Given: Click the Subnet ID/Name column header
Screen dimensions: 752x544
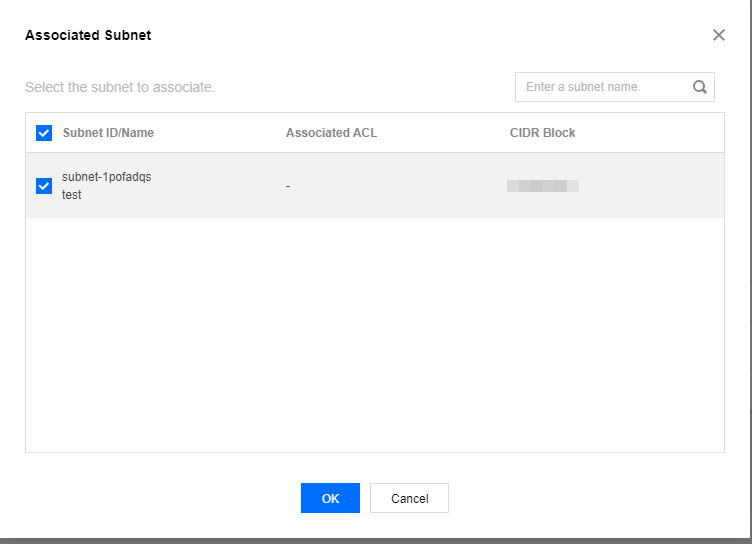Looking at the screenshot, I should (x=108, y=133).
